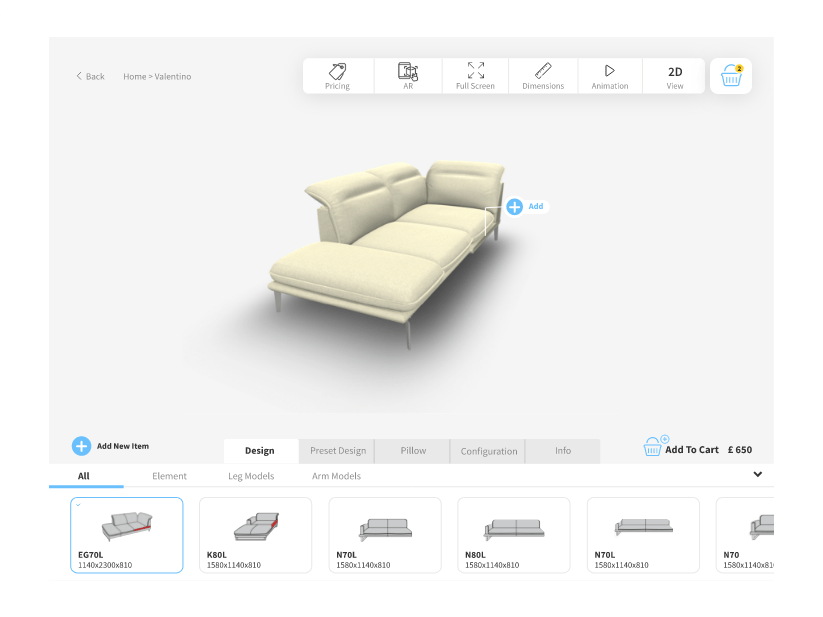Open the Preset Design tab
Image resolution: width=823 pixels, height=617 pixels.
coord(337,451)
